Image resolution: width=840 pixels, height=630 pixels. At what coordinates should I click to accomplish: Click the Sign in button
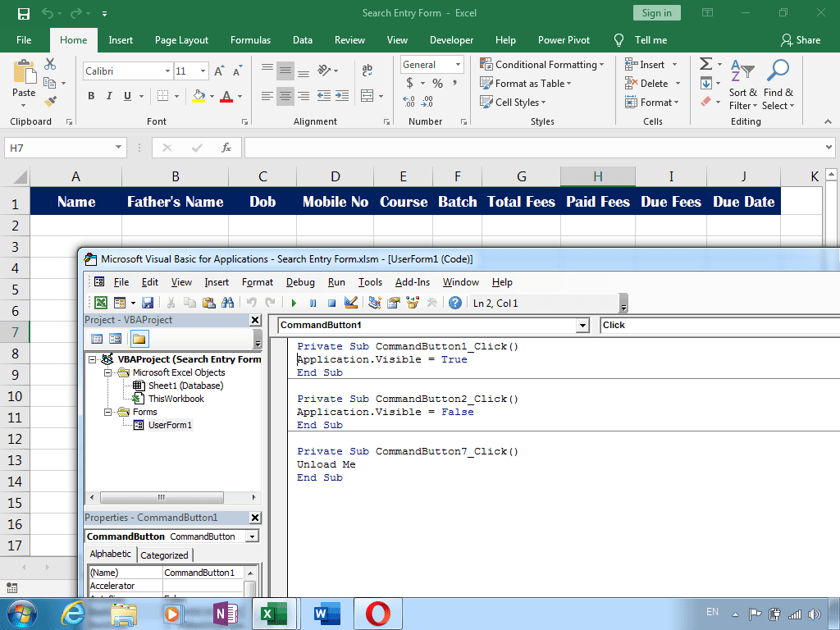point(657,13)
